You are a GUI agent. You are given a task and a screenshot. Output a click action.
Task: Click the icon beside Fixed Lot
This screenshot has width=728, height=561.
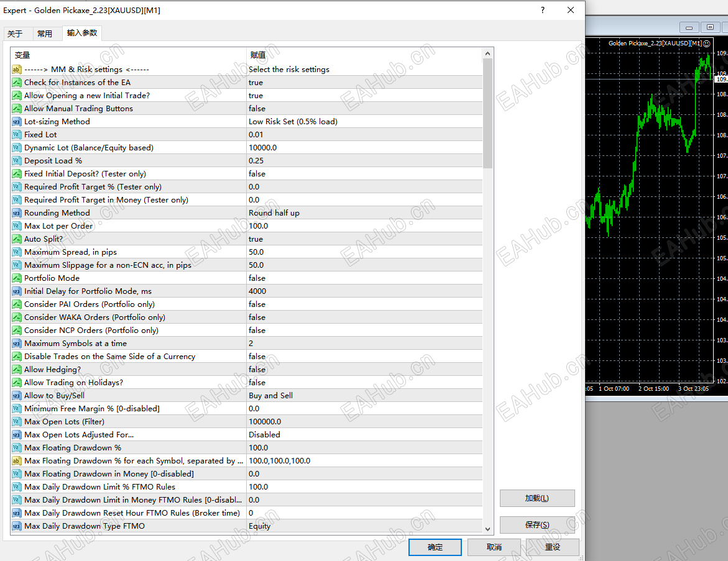[x=17, y=135]
